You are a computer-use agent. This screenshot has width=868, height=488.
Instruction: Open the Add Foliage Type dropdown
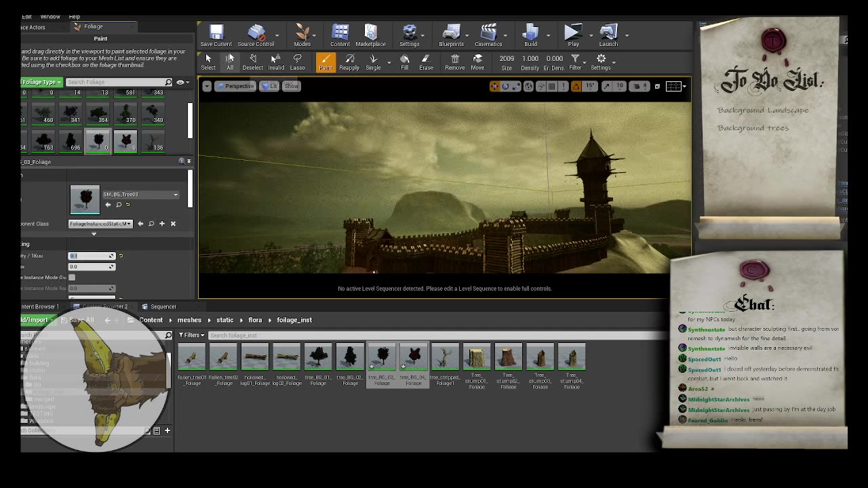tap(41, 82)
